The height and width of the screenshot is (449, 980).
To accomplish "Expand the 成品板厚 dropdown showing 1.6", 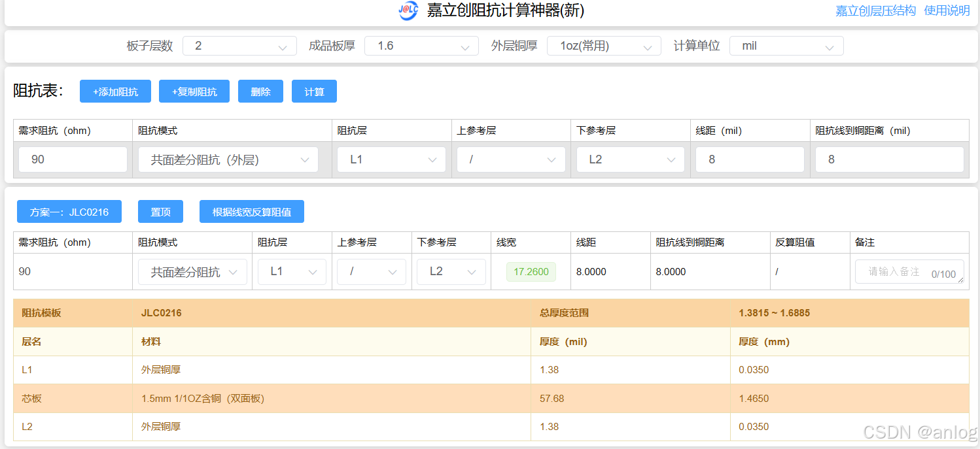I will pos(423,46).
